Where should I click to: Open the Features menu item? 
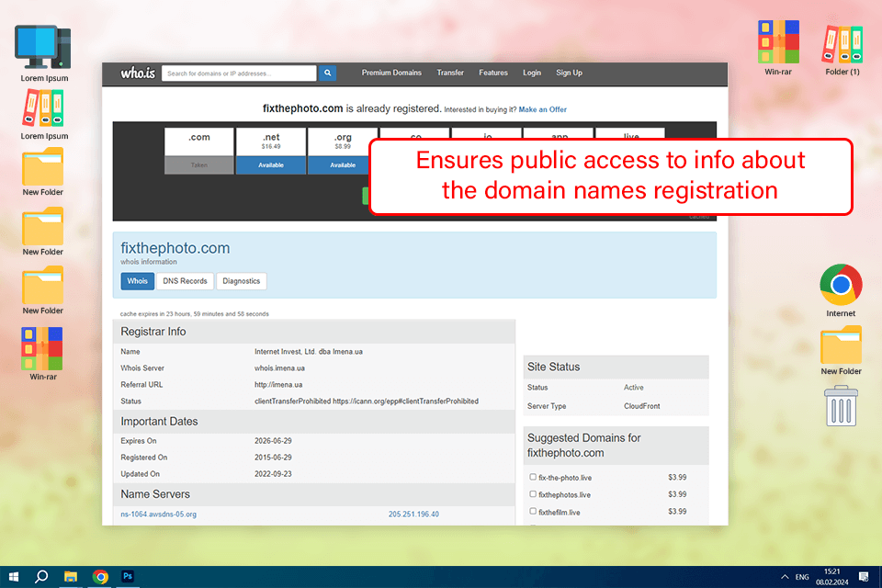pyautogui.click(x=493, y=73)
